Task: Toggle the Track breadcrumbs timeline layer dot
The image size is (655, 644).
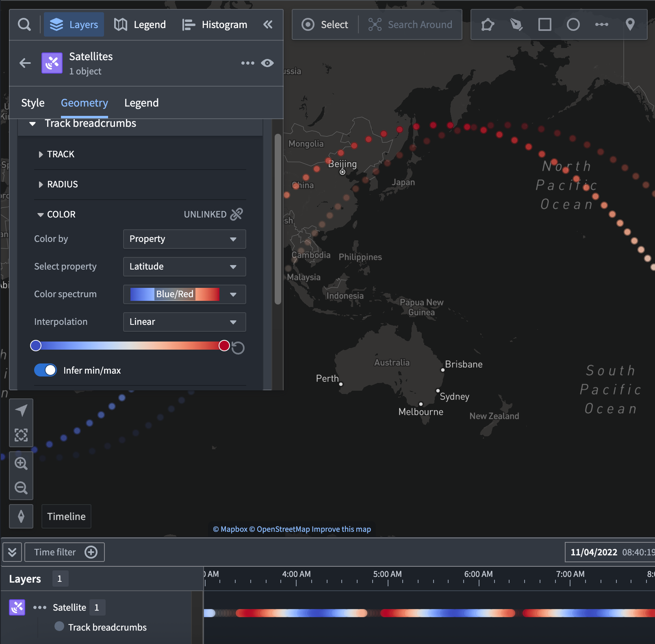Action: pyautogui.click(x=59, y=627)
